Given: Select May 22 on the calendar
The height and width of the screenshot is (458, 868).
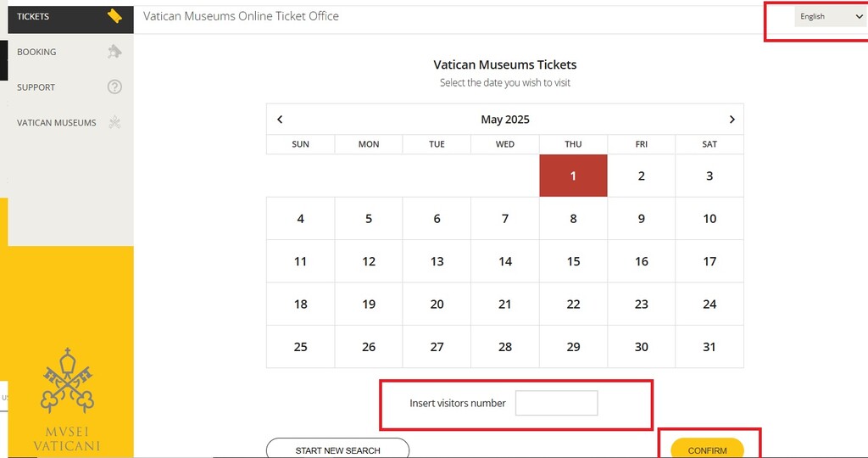Looking at the screenshot, I should (x=573, y=304).
